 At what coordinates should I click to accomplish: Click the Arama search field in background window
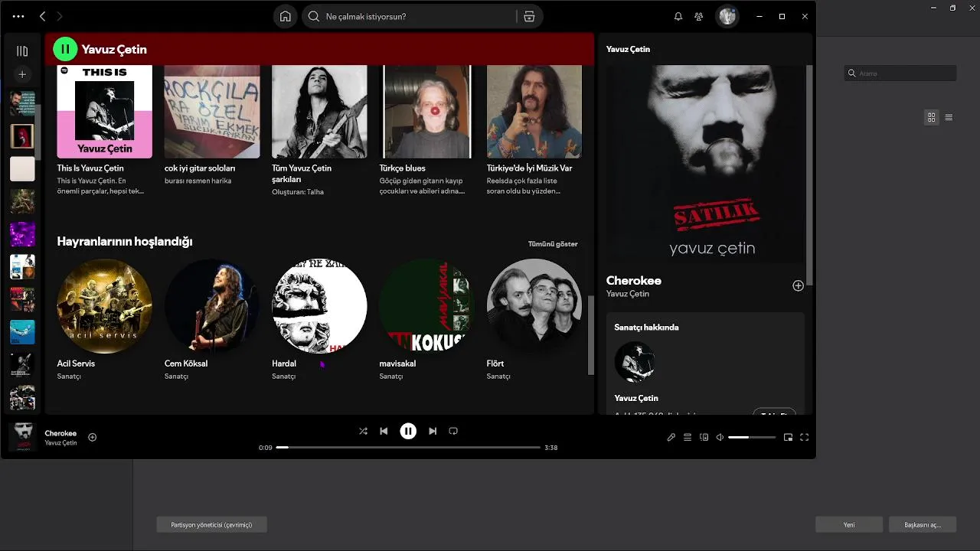pyautogui.click(x=900, y=73)
